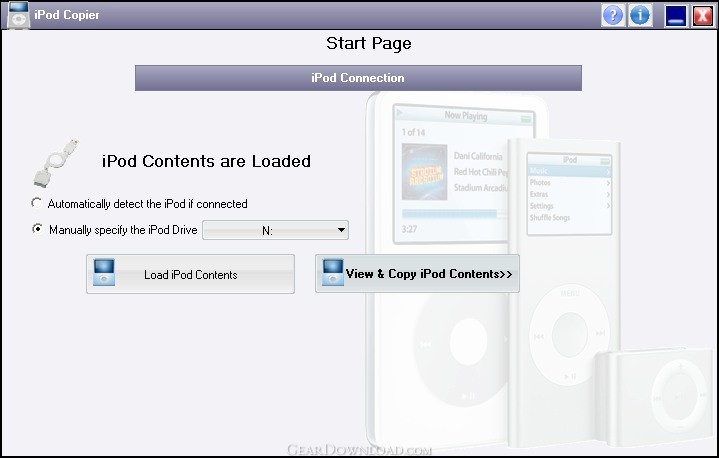The height and width of the screenshot is (458, 719).
Task: Click the 'Start Page' heading text
Action: [369, 44]
